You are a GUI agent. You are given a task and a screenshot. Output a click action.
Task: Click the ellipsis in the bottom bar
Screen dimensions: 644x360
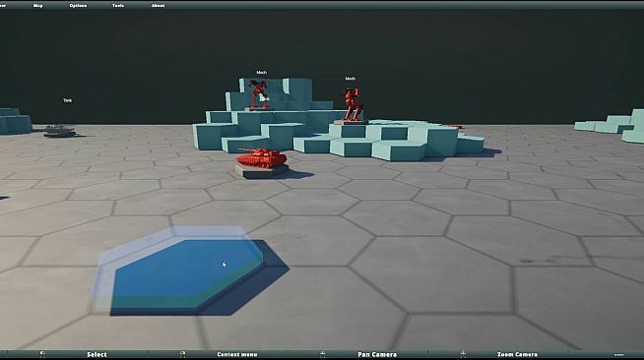point(619,355)
